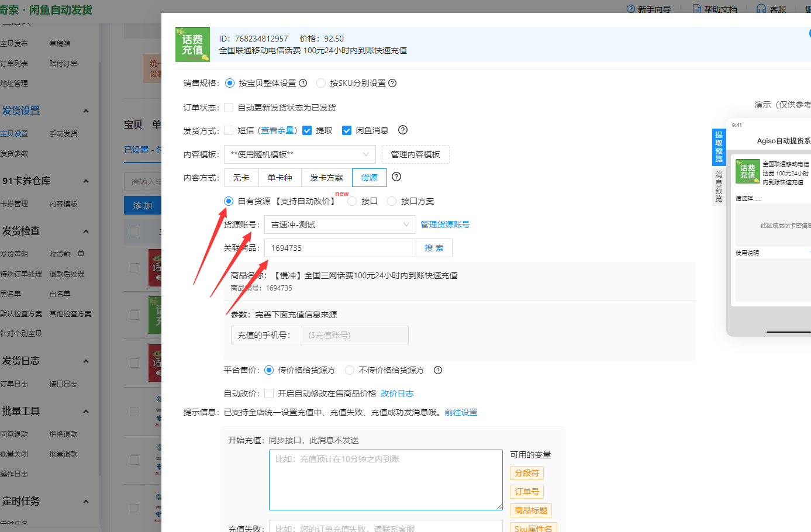Screen dimensions: 811x532
Task: Open 新手向导 guide icon in header
Action: (631, 9)
